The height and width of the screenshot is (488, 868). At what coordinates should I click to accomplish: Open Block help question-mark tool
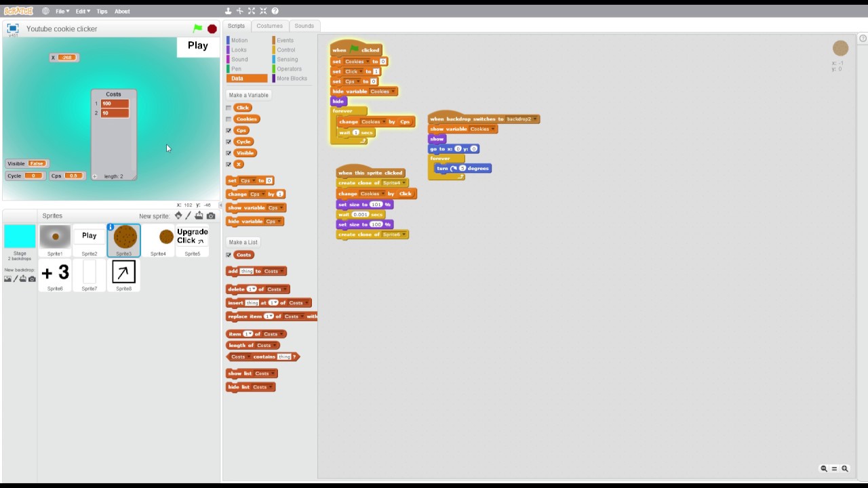tap(275, 11)
